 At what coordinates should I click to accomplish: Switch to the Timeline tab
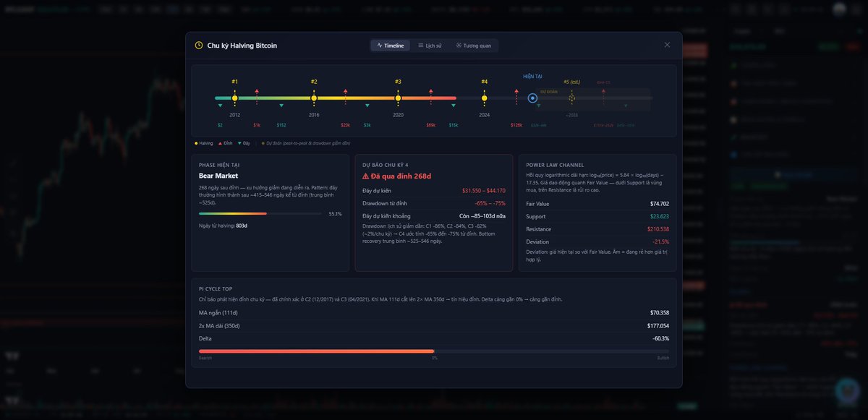click(391, 46)
